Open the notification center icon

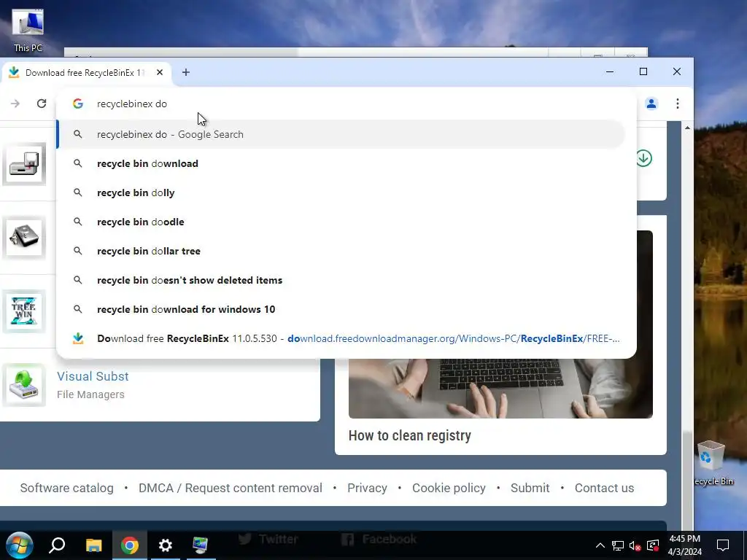[x=723, y=545]
